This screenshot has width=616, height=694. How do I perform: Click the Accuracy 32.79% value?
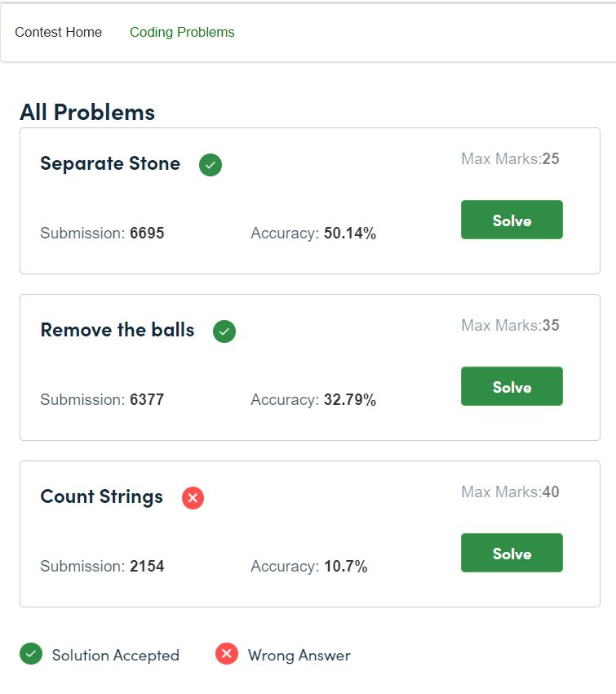tap(350, 400)
